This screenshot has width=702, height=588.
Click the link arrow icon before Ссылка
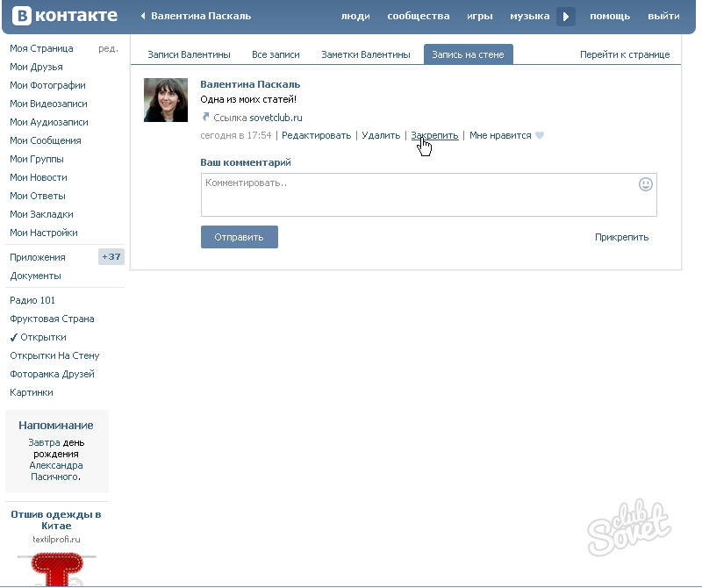click(205, 118)
